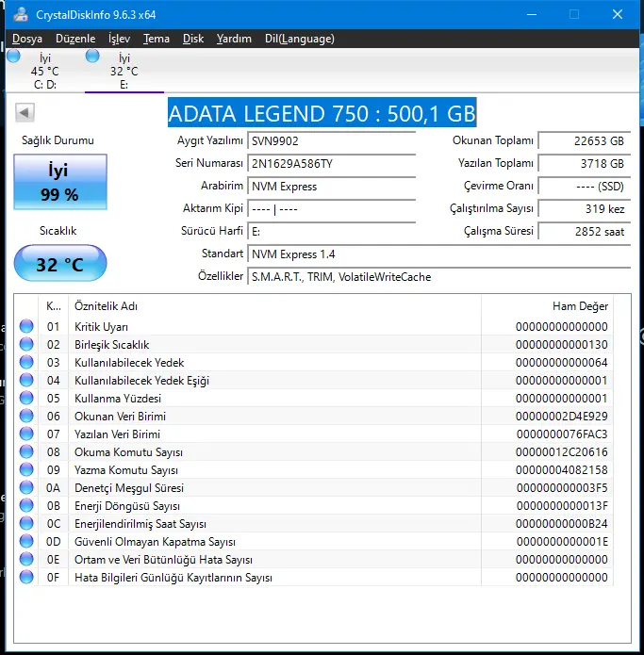Open the Düzenle menu
This screenshot has height=655, width=644.
[75, 39]
